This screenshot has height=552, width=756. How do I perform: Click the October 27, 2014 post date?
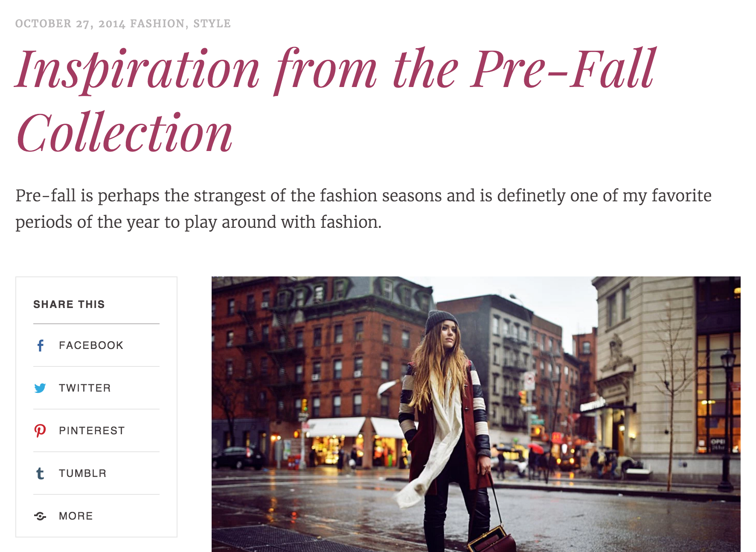70,23
